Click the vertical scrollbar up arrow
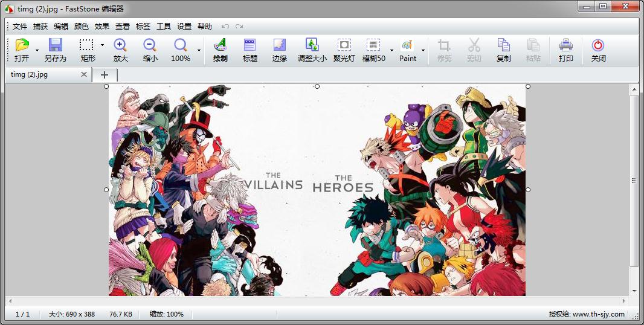 point(634,89)
